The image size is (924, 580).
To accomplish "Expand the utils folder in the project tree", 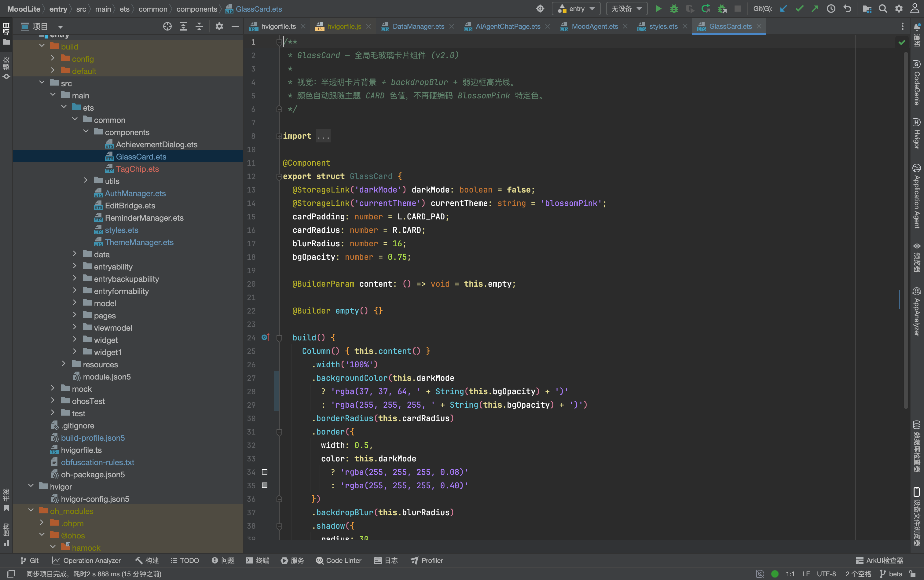I will pyautogui.click(x=86, y=181).
